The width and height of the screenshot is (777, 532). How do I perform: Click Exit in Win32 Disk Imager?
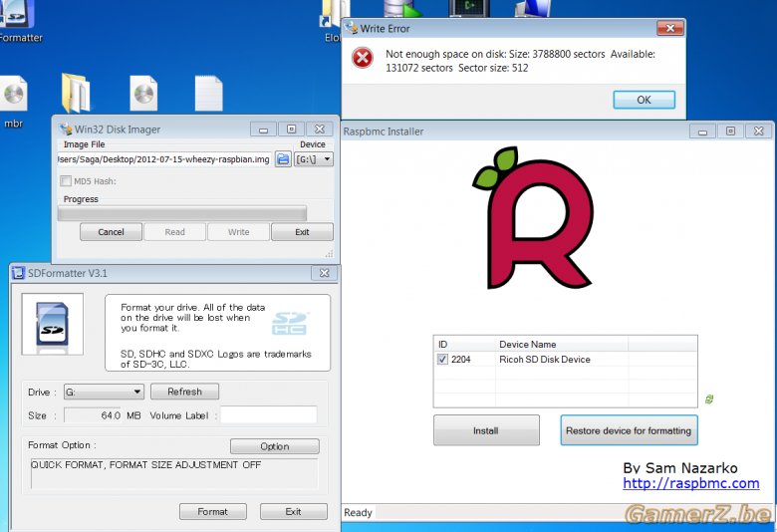[x=302, y=232]
